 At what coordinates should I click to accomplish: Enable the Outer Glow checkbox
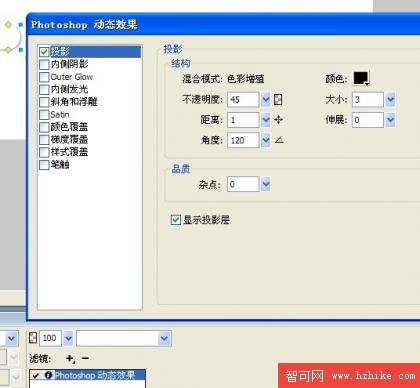(44, 77)
